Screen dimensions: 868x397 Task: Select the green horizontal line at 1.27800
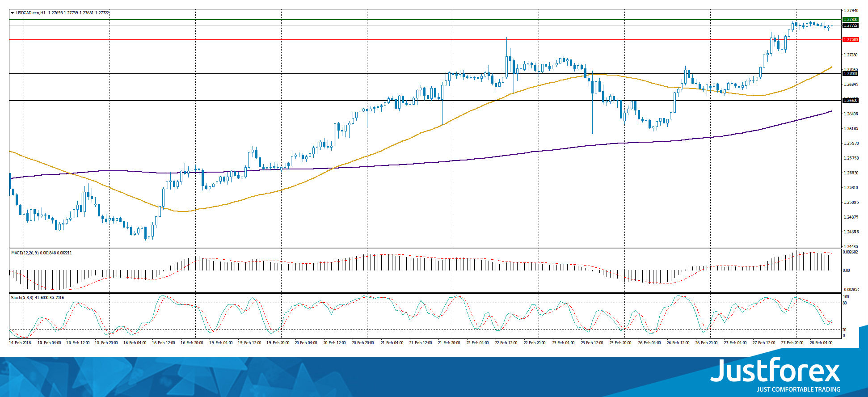pos(425,20)
